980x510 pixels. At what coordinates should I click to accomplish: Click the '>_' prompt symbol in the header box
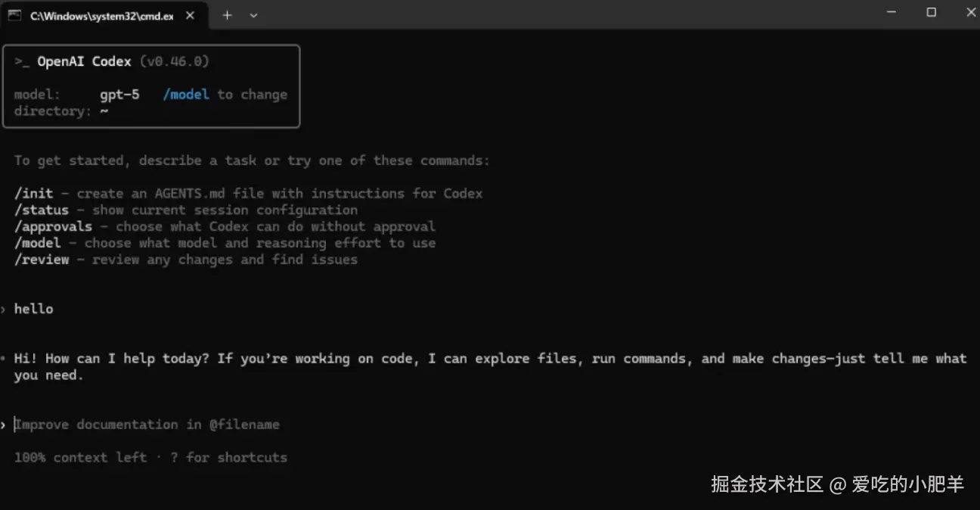pyautogui.click(x=22, y=62)
